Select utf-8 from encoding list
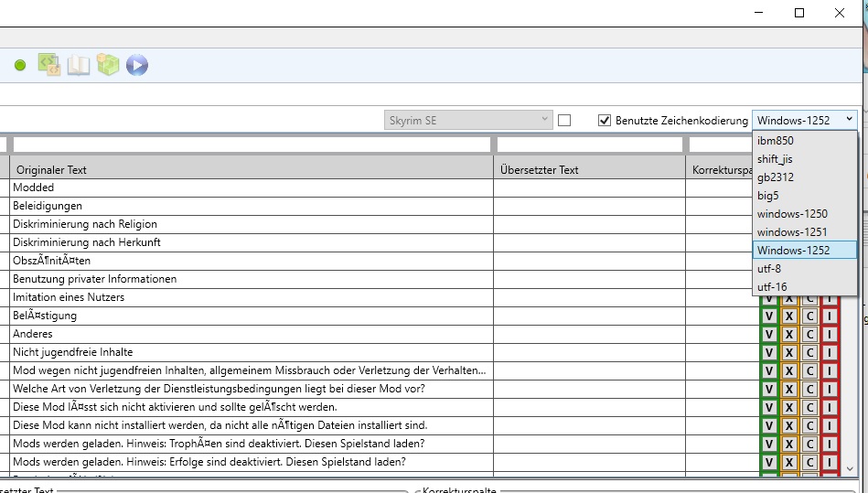The height and width of the screenshot is (493, 868). coord(769,269)
